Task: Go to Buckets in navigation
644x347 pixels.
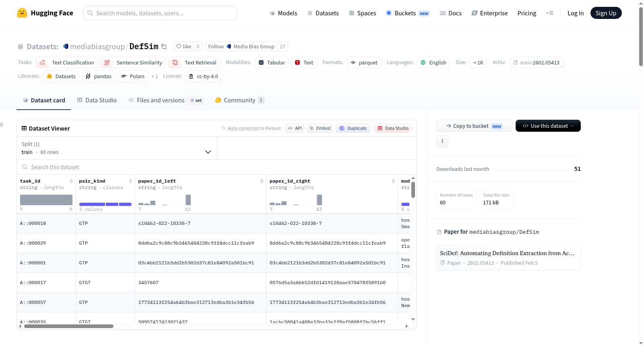Action: tap(408, 13)
